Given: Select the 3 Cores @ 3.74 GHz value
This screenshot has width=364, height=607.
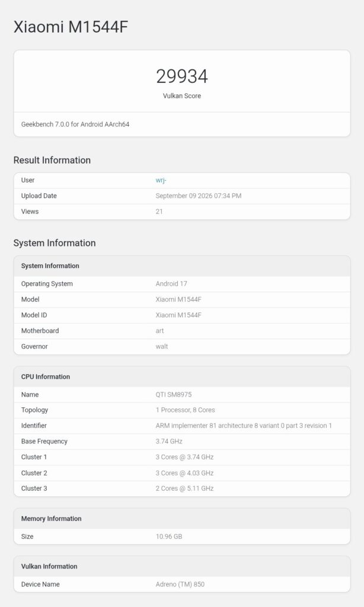Looking at the screenshot, I should (185, 457).
